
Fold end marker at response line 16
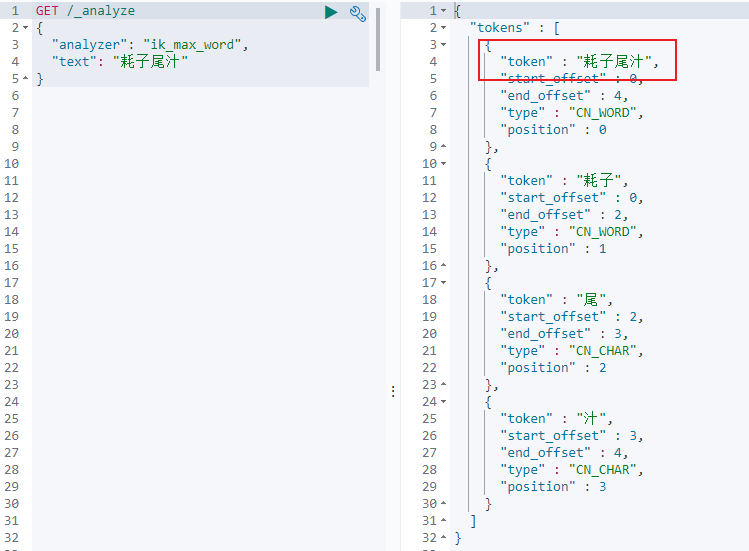tap(443, 265)
